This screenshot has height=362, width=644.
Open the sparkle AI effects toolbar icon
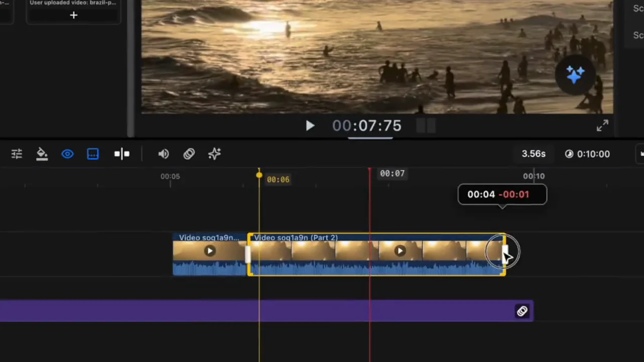click(x=215, y=154)
